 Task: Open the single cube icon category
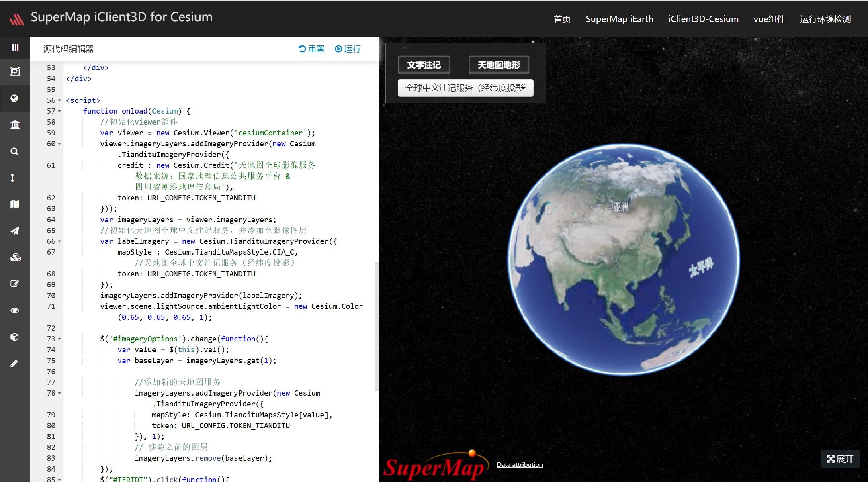[x=14, y=337]
